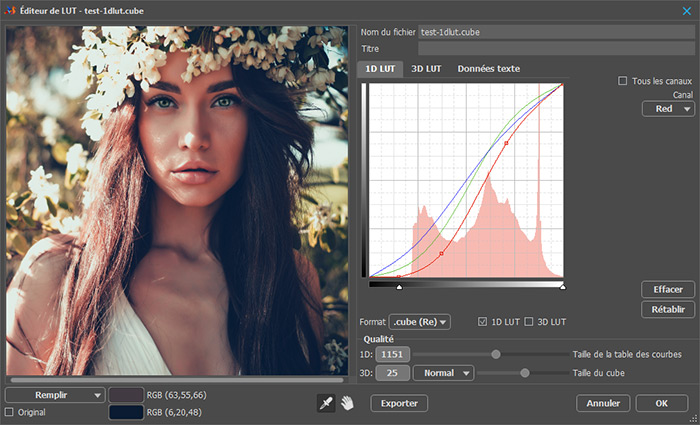Click the Exporter button
Viewport: 700px width, 425px height.
(399, 403)
